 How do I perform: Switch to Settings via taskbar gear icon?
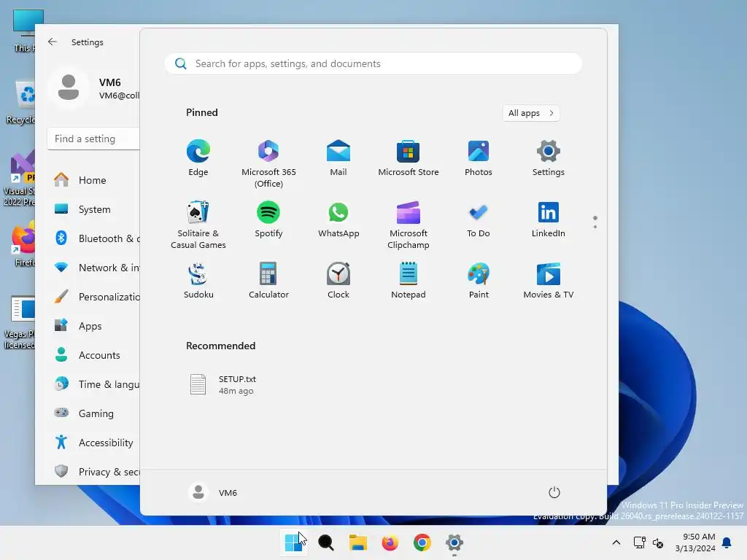pos(454,542)
